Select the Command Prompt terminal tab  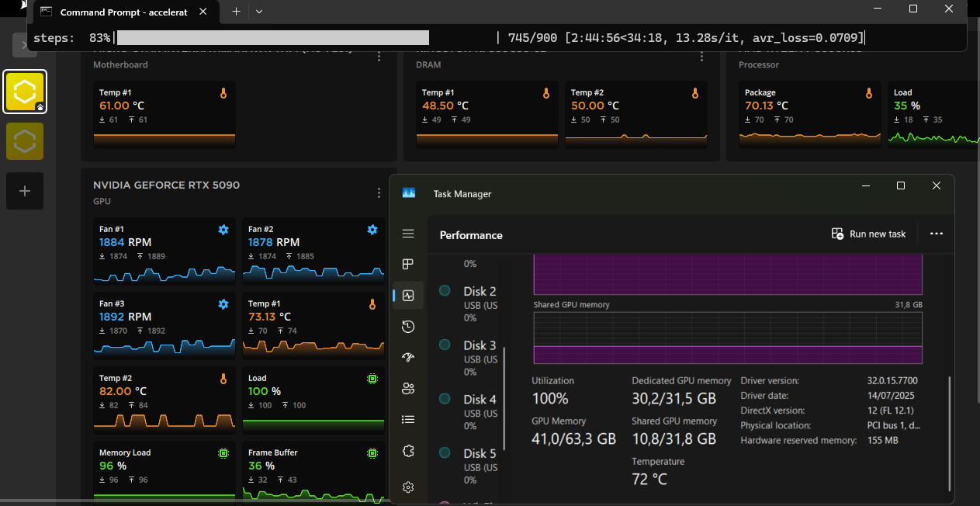click(x=124, y=12)
